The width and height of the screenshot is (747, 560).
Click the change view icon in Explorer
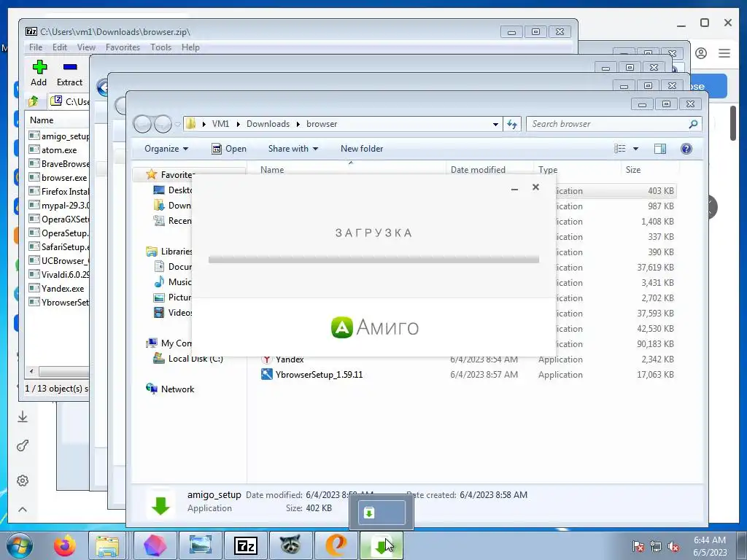pyautogui.click(x=620, y=149)
